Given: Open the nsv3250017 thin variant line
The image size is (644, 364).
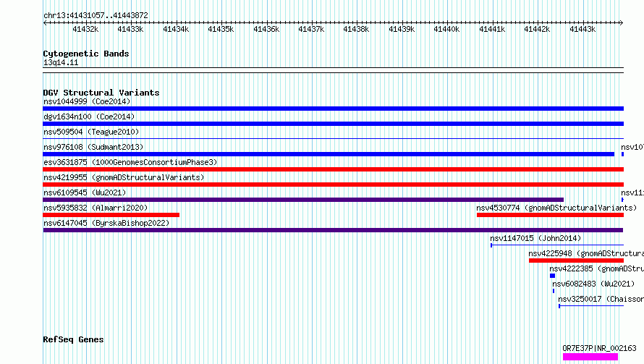Looking at the screenshot, I should [x=591, y=306].
